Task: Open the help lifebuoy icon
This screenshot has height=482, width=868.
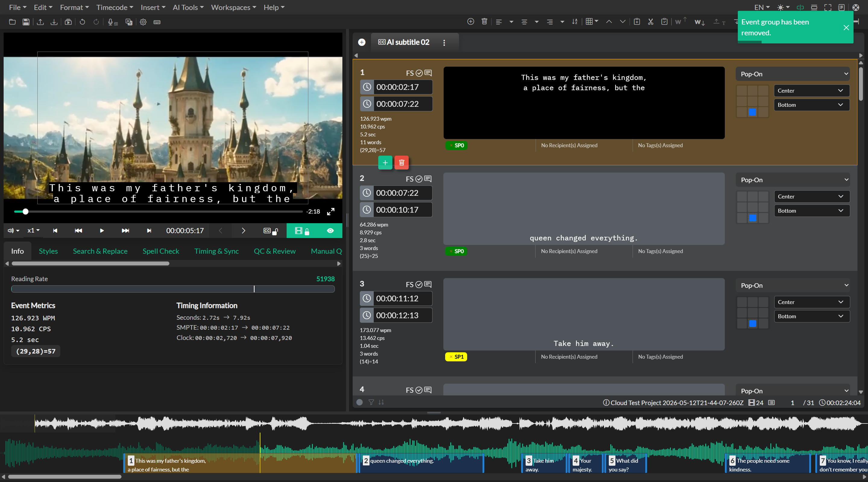Action: point(856,8)
